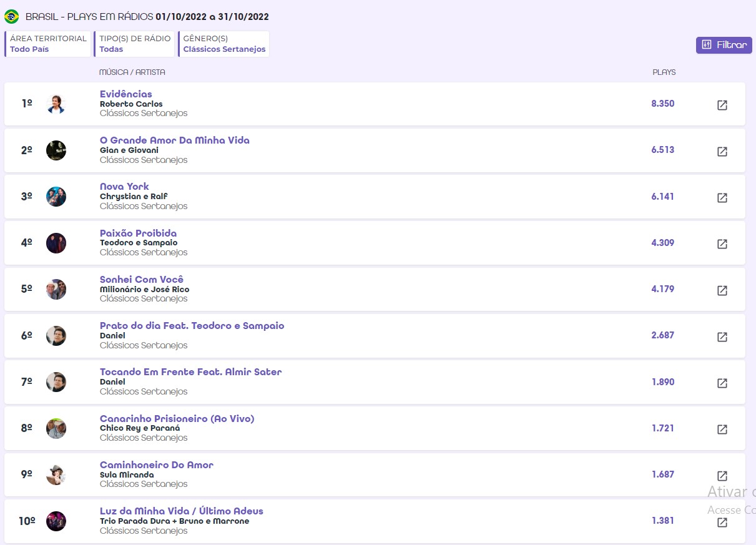Image resolution: width=756 pixels, height=545 pixels.
Task: Click the date range 01/10/2022 a 31/10/2022
Action: pos(212,17)
